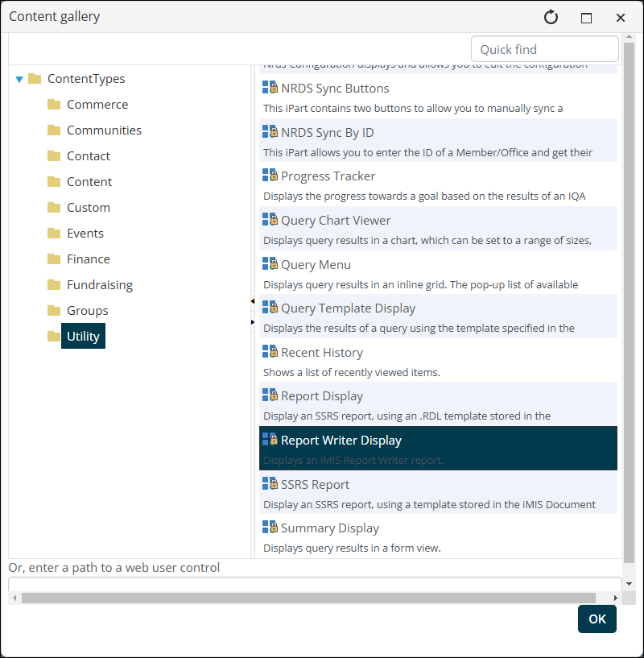Image resolution: width=644 pixels, height=658 pixels.
Task: Select the Finance folder in the tree
Action: tap(89, 259)
